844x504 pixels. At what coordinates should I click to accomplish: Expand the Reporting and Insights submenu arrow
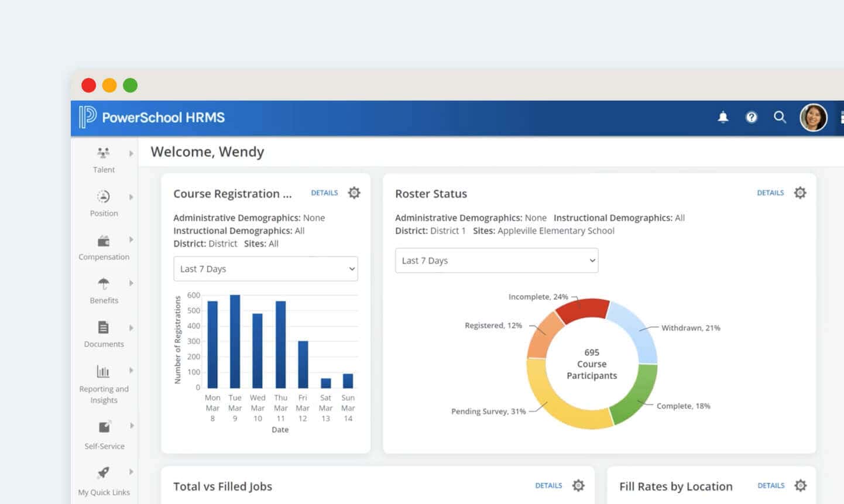coord(131,371)
